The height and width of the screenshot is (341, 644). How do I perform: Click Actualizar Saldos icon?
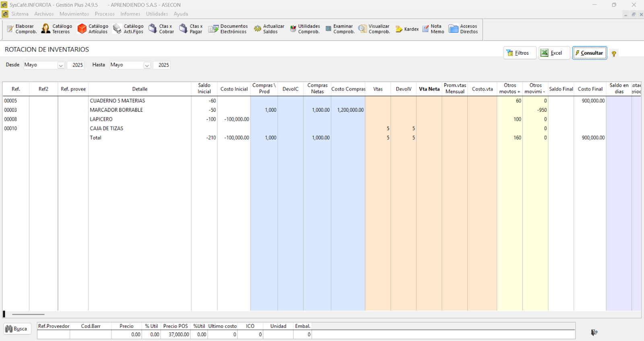click(258, 29)
